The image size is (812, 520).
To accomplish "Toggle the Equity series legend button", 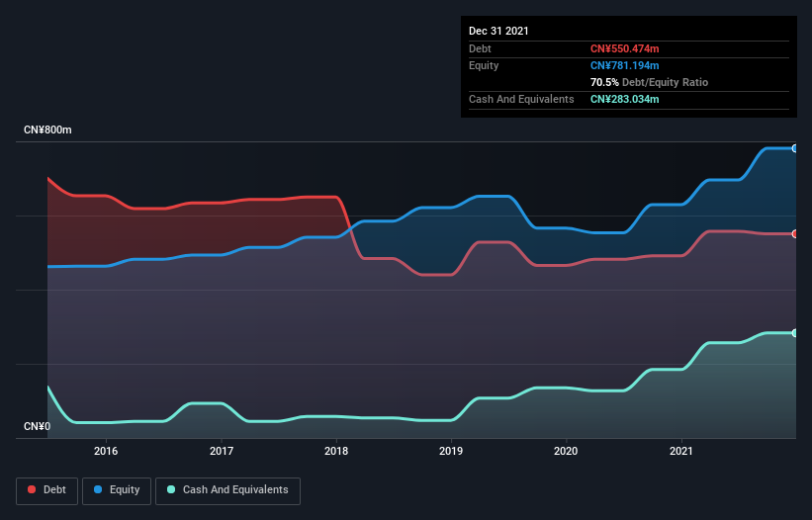I will coord(117,490).
